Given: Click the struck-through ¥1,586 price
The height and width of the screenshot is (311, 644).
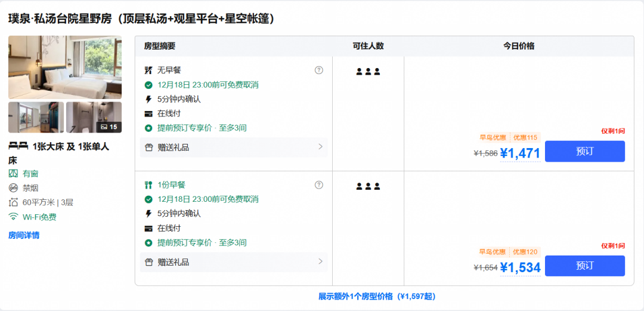Looking at the screenshot, I should pyautogui.click(x=485, y=153).
